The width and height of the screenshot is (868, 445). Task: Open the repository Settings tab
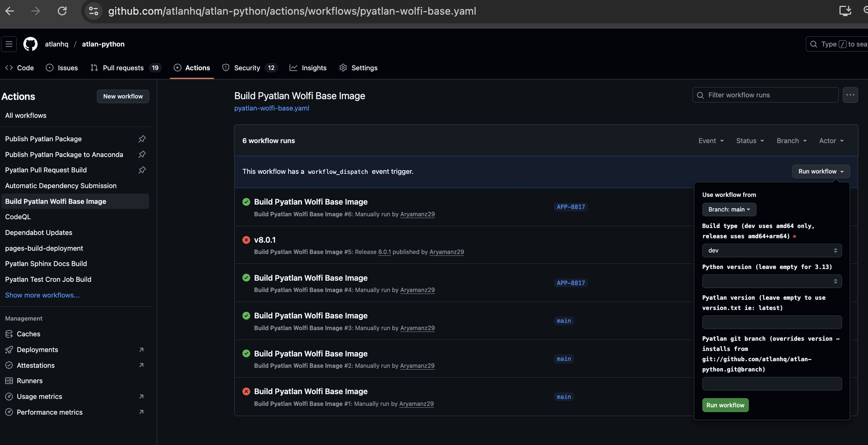(359, 68)
